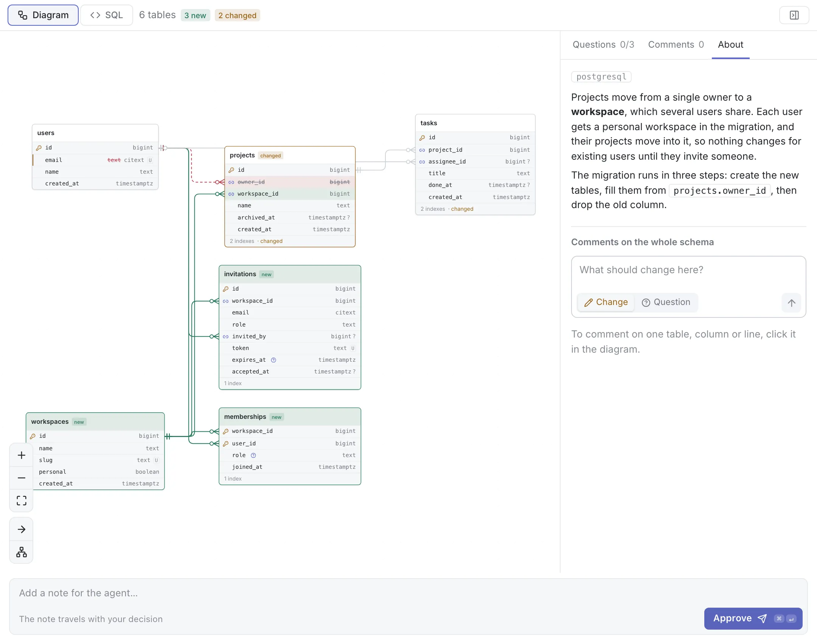Zoom in with the plus icon
Viewport: 817px width, 644px height.
pyautogui.click(x=22, y=455)
